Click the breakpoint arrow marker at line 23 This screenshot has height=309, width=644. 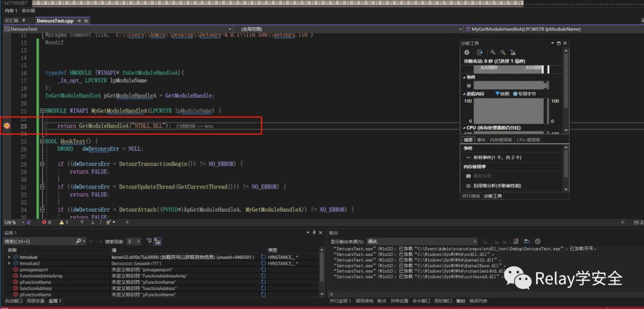[7, 126]
